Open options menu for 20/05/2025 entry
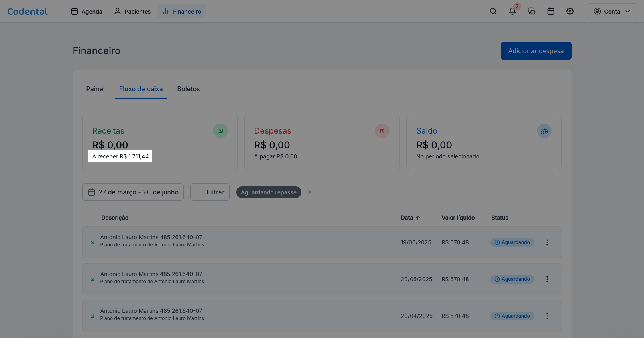 547,279
